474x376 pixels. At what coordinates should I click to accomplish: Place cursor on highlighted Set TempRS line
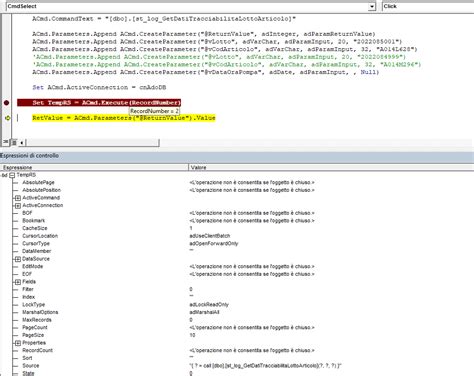tap(99, 103)
